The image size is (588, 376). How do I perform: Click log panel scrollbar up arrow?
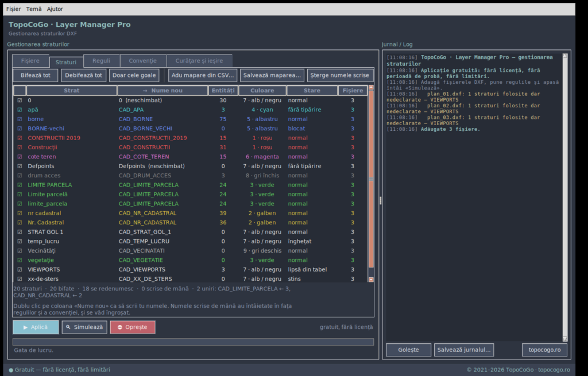[x=565, y=56]
